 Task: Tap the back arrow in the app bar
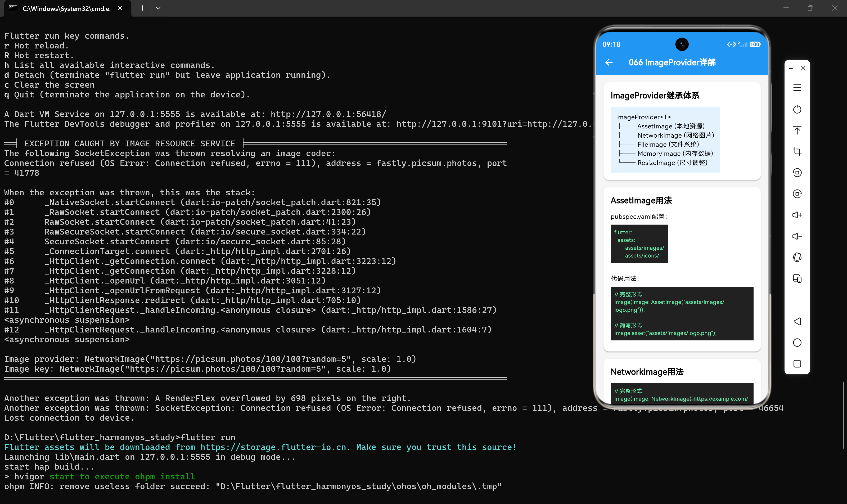[x=609, y=62]
